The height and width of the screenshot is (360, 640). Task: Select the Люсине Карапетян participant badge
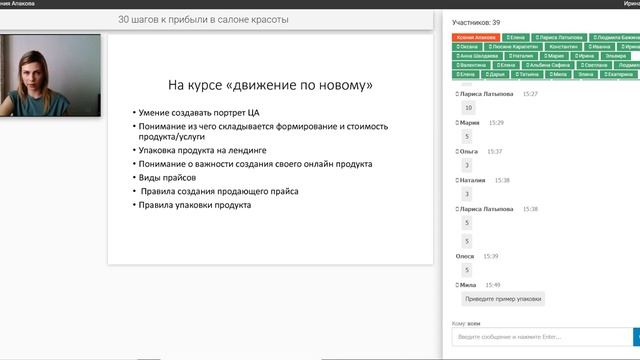click(x=513, y=47)
